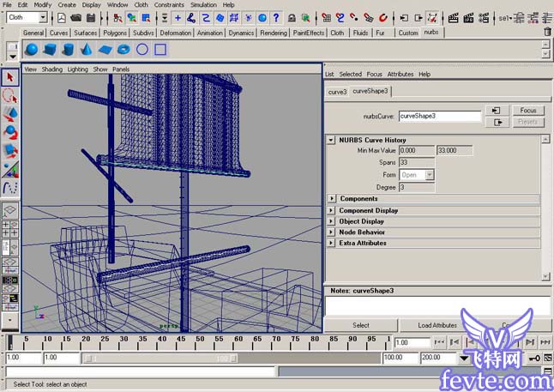The image size is (554, 392).
Task: Click the Select button in Attribute Editor
Action: [361, 325]
